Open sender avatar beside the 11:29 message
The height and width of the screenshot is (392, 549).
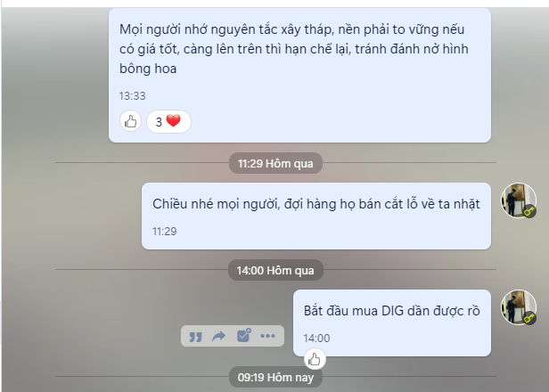(519, 200)
